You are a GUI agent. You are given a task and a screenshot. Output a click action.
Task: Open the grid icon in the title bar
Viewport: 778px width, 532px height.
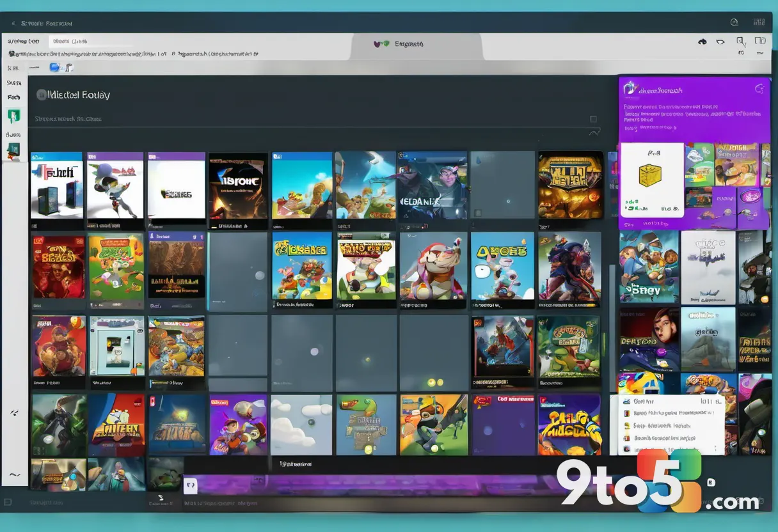click(x=759, y=22)
